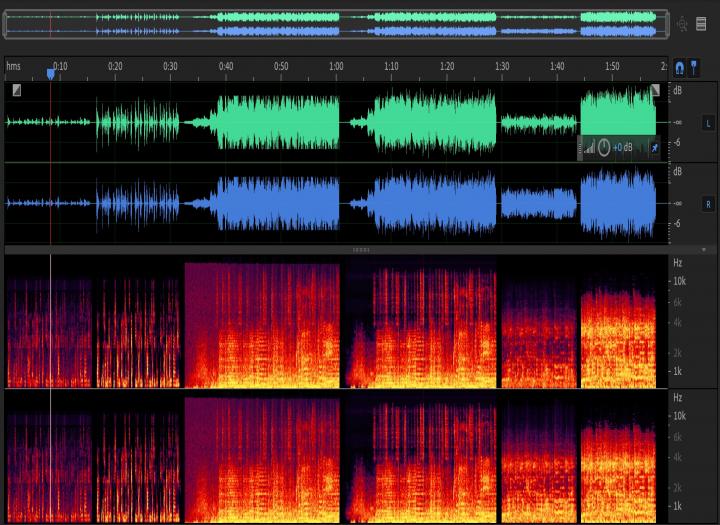Viewport: 720px width, 525px height.
Task: Collapse spectral display with small arrow
Action: (x=703, y=249)
